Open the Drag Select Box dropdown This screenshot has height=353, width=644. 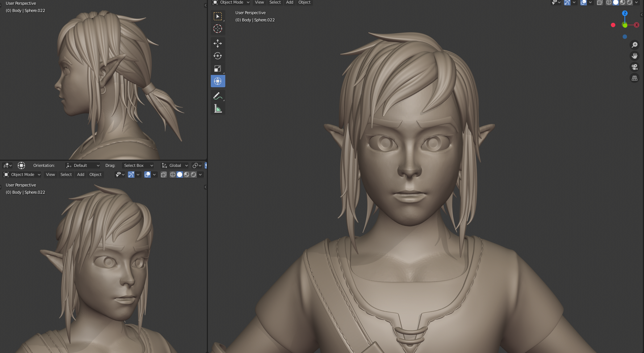[x=138, y=165]
